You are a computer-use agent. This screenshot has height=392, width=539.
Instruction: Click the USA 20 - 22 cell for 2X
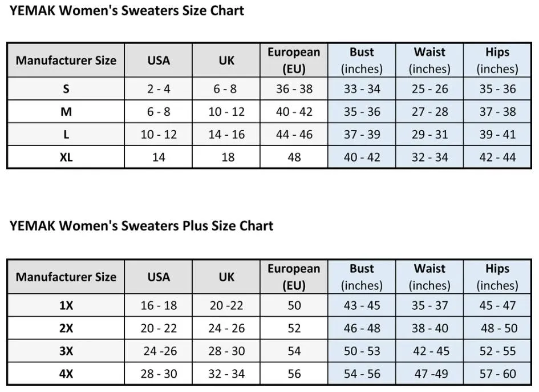click(159, 329)
